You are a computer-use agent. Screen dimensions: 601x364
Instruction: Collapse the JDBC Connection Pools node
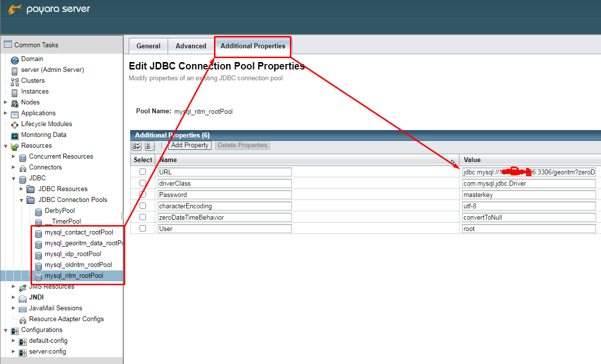click(x=21, y=200)
